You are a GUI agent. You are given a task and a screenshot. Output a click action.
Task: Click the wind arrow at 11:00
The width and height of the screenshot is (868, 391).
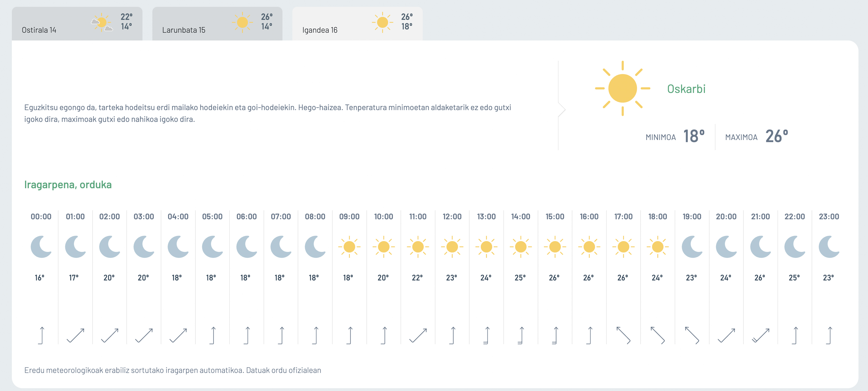(418, 335)
